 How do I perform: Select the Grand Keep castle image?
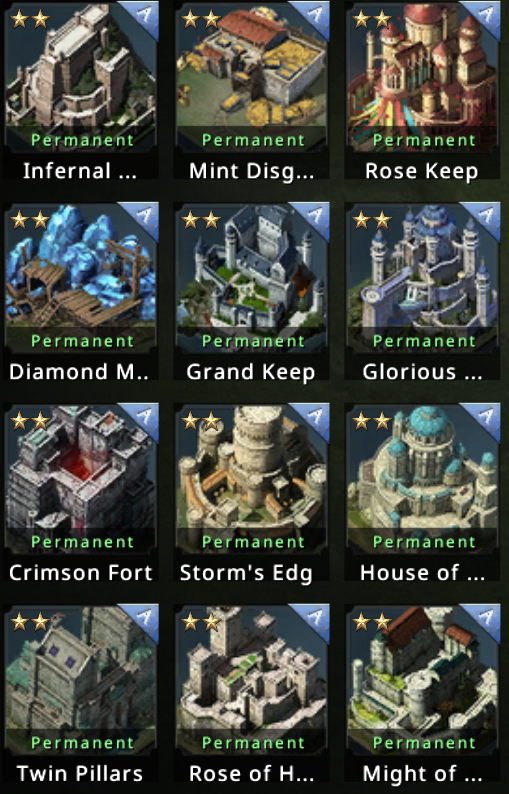(x=252, y=277)
